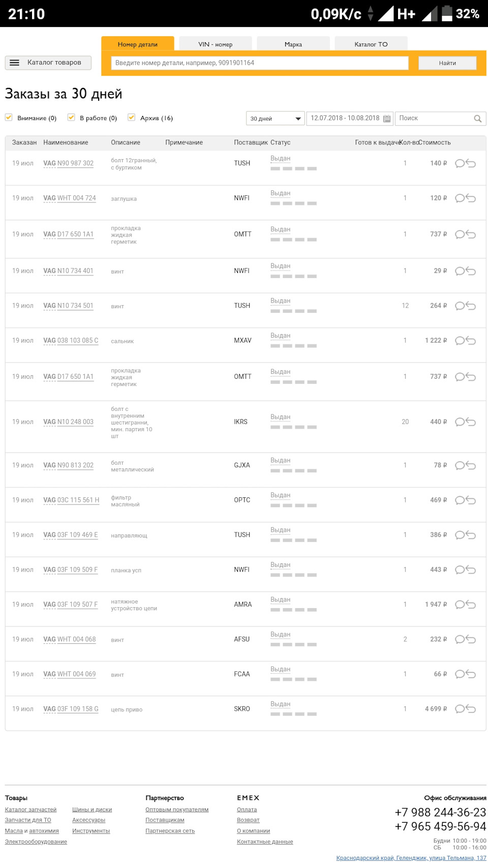The width and height of the screenshot is (488, 868).
Task: Open the Каталог товаров menu
Action: pyautogui.click(x=48, y=63)
